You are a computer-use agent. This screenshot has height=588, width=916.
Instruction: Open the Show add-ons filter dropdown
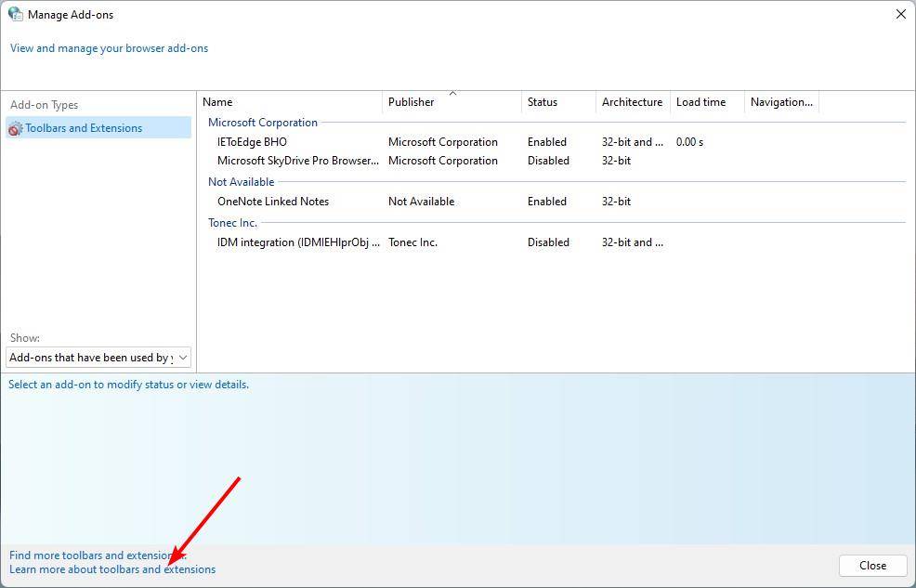(x=98, y=358)
